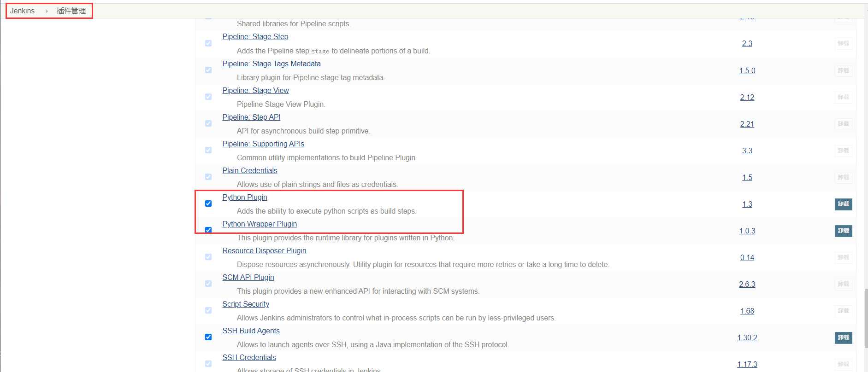The width and height of the screenshot is (868, 372).
Task: Open the Pipeline: Supporting APIs link
Action: click(263, 144)
